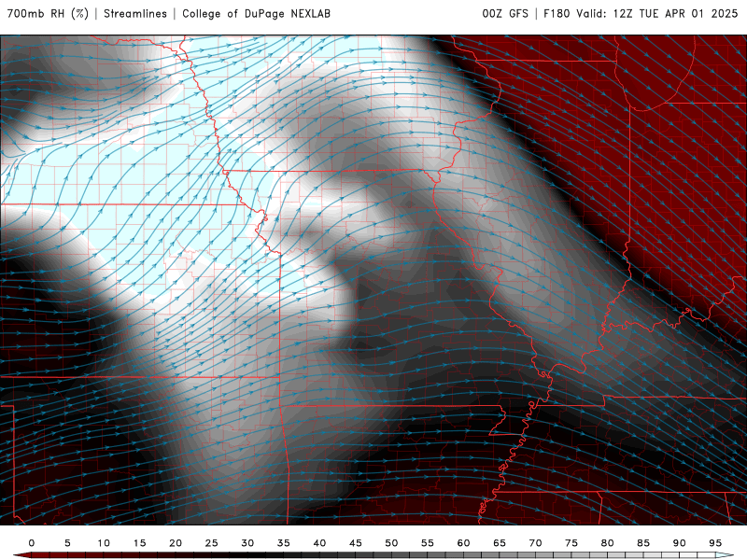Click the '75' colorbar scale label
Image resolution: width=747 pixels, height=560 pixels.
pos(571,543)
